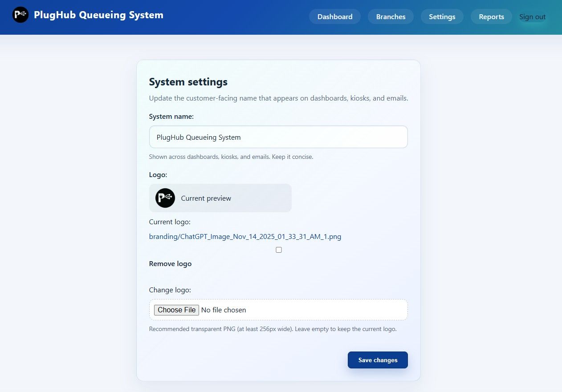Sign out of the system
Image resolution: width=562 pixels, height=392 pixels.
pyautogui.click(x=532, y=17)
